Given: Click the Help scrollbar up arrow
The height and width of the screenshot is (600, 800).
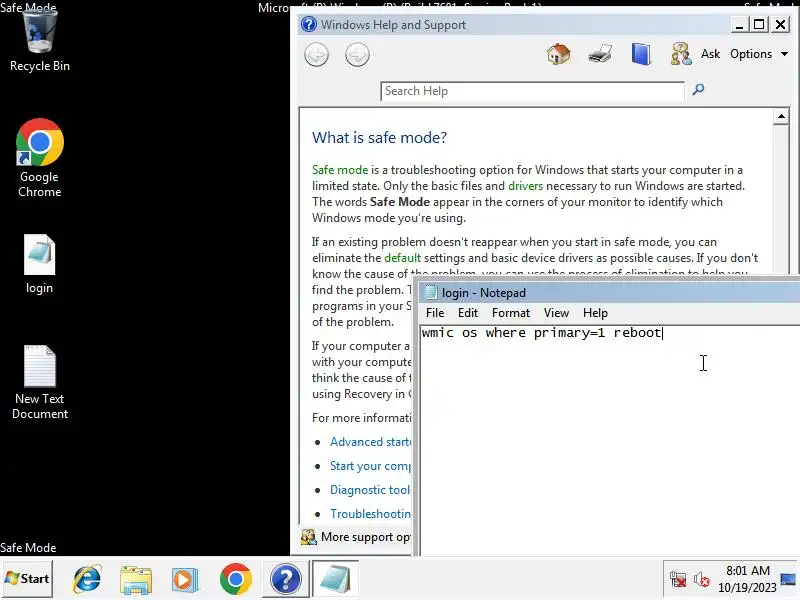Looking at the screenshot, I should [781, 116].
